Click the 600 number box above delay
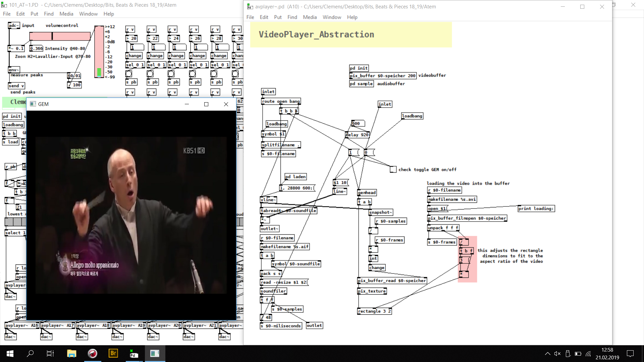Screen dimensions: 644x362 (358, 123)
